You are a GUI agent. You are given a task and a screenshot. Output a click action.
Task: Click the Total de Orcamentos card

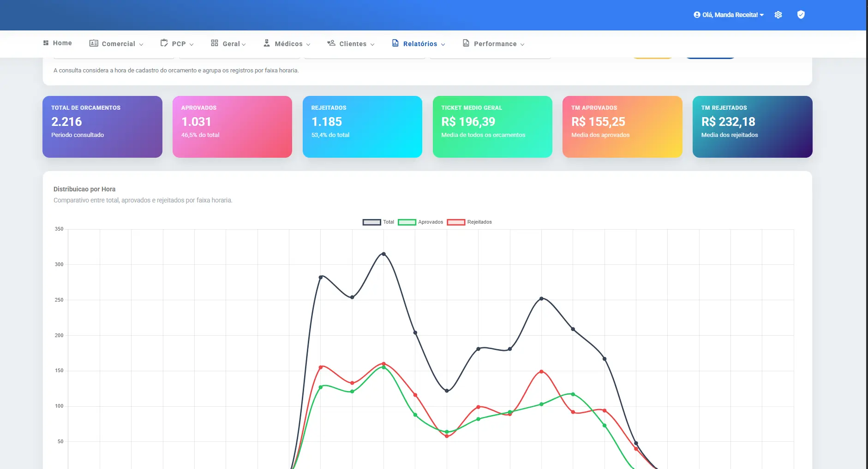tap(102, 127)
